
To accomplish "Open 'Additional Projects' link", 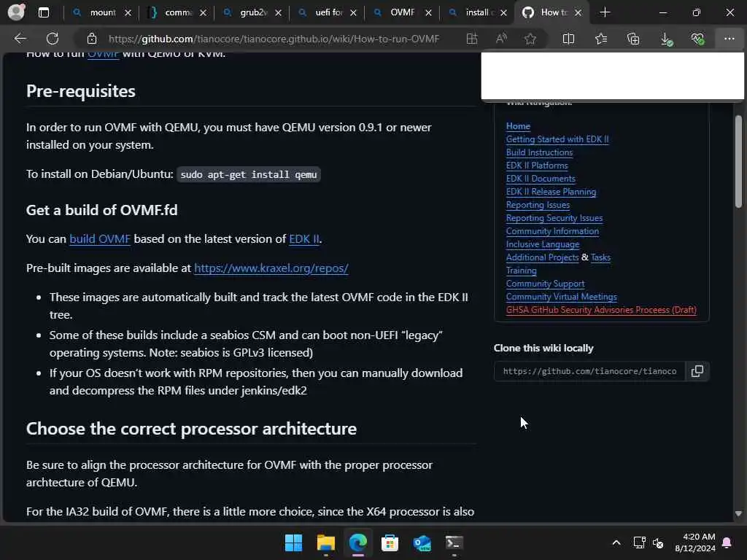I will (542, 257).
